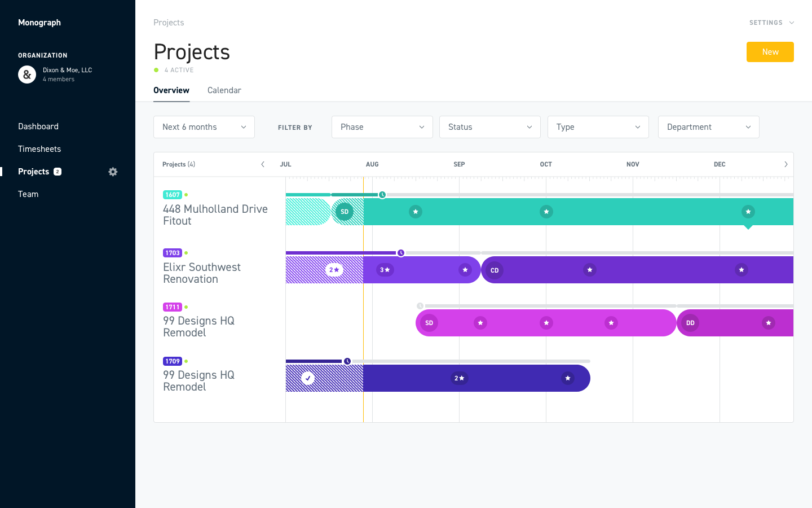Click the clock marker on Elixr progress line
Image resolution: width=812 pixels, height=508 pixels.
pyautogui.click(x=401, y=253)
